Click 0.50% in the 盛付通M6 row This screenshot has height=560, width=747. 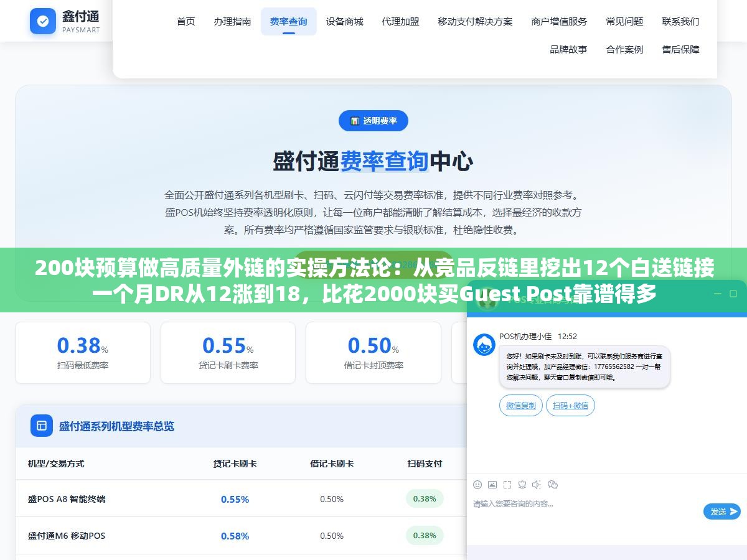(332, 536)
